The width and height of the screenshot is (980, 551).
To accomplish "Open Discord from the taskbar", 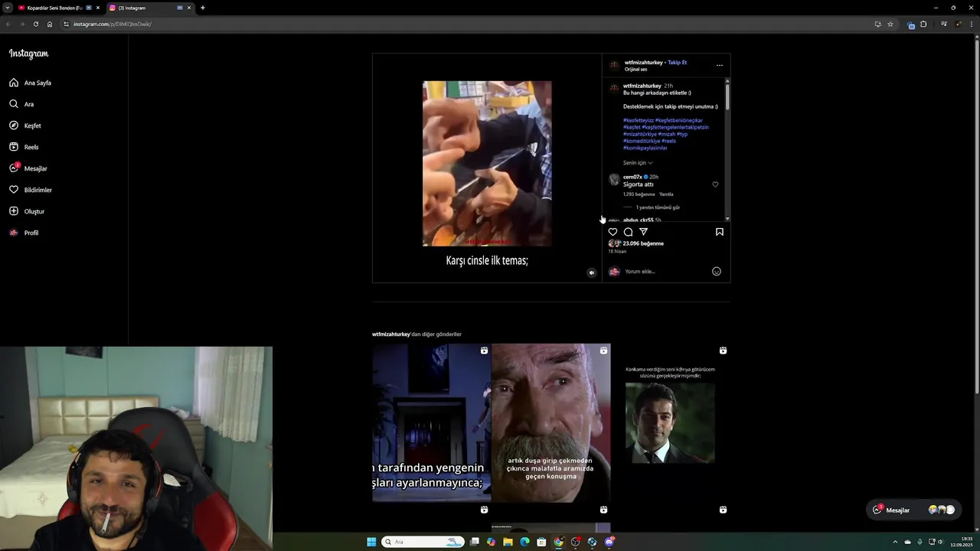I will (609, 542).
